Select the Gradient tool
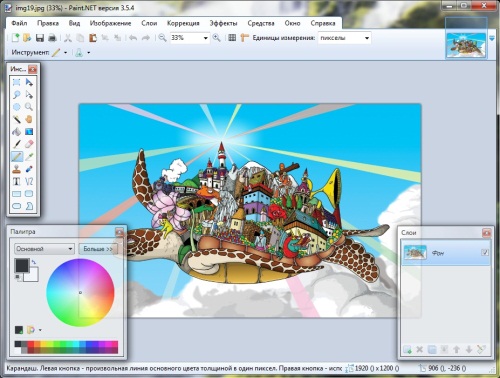500x378 pixels. pos(29,132)
